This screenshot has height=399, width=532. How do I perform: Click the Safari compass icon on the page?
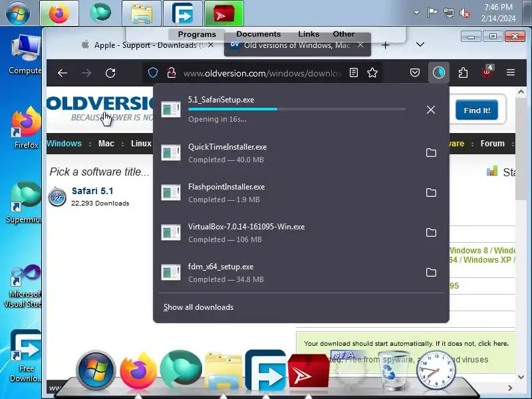57,197
